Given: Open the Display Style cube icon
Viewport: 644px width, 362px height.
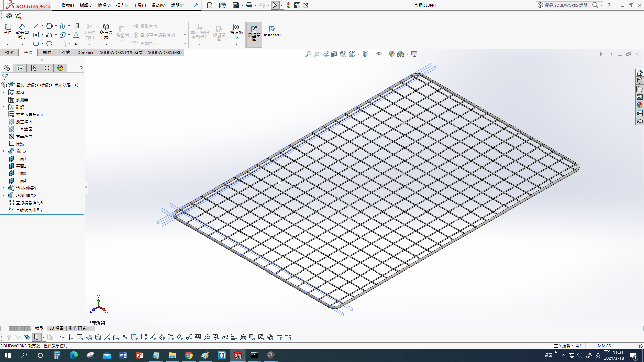Looking at the screenshot, I should (365, 54).
